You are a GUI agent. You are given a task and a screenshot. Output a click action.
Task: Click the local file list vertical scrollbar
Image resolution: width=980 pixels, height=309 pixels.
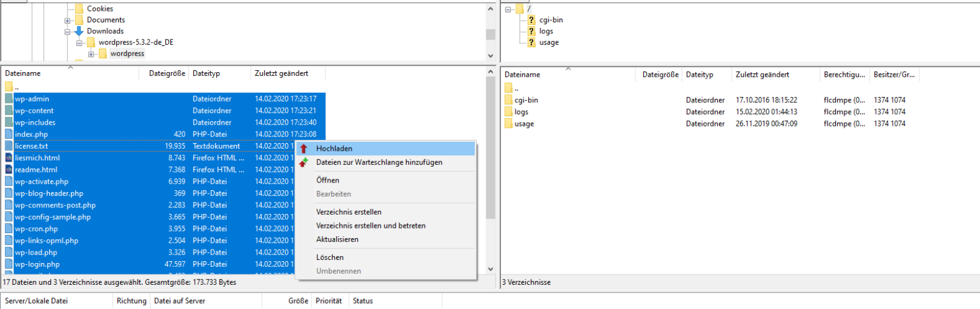pos(491,147)
